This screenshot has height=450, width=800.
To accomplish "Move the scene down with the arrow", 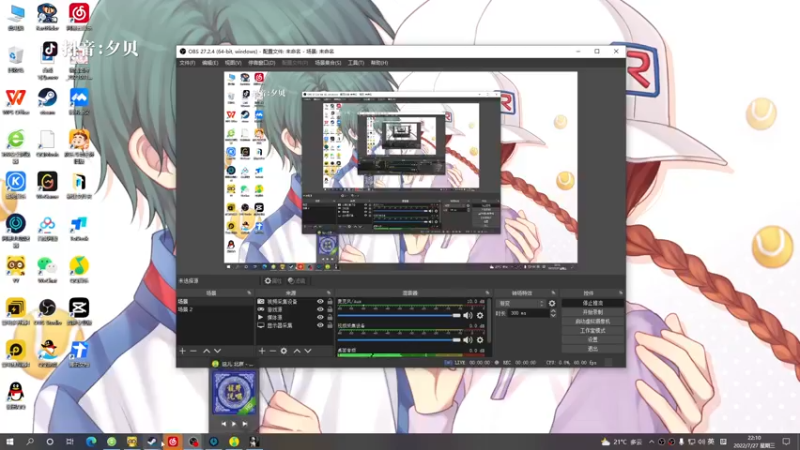I will tap(217, 351).
